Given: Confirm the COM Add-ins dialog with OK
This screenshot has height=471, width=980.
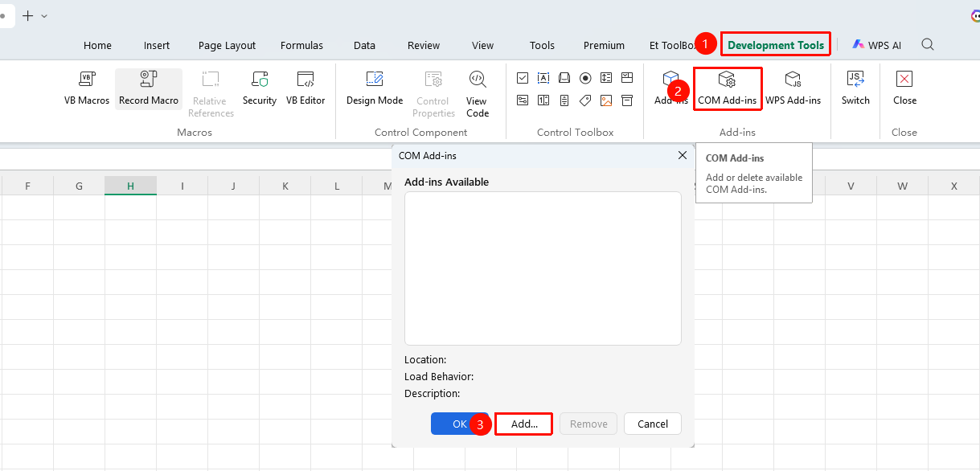Looking at the screenshot, I should [460, 424].
